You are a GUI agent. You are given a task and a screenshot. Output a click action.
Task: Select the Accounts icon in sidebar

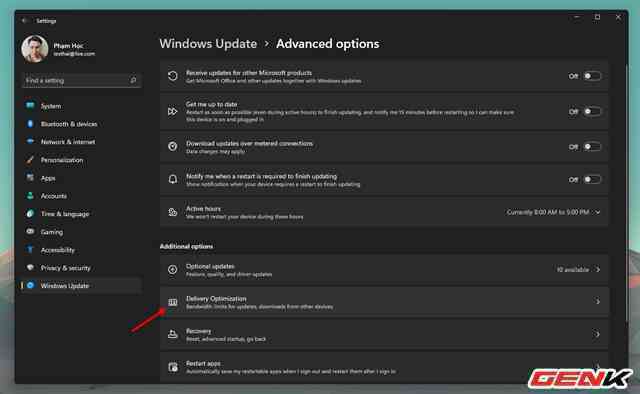click(30, 196)
